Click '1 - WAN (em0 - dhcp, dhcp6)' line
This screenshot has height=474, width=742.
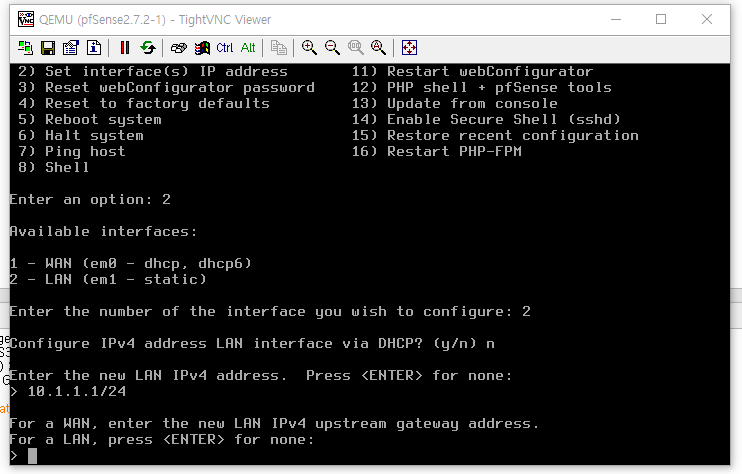131,263
